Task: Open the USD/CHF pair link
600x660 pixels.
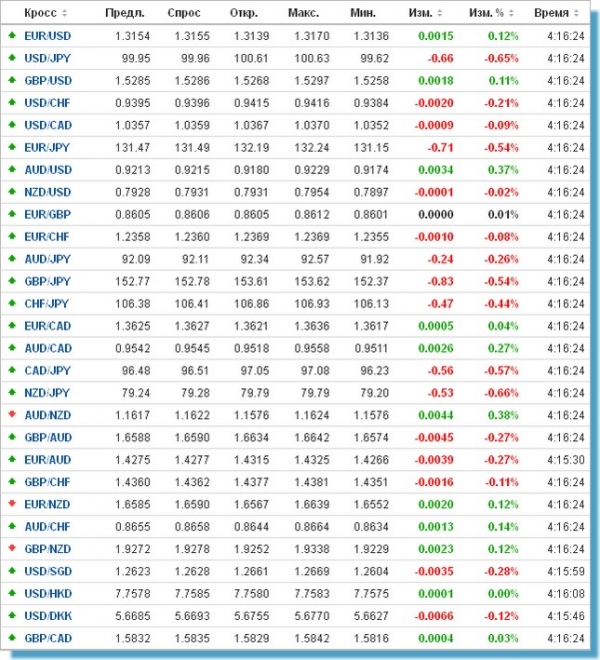Action: 47,103
